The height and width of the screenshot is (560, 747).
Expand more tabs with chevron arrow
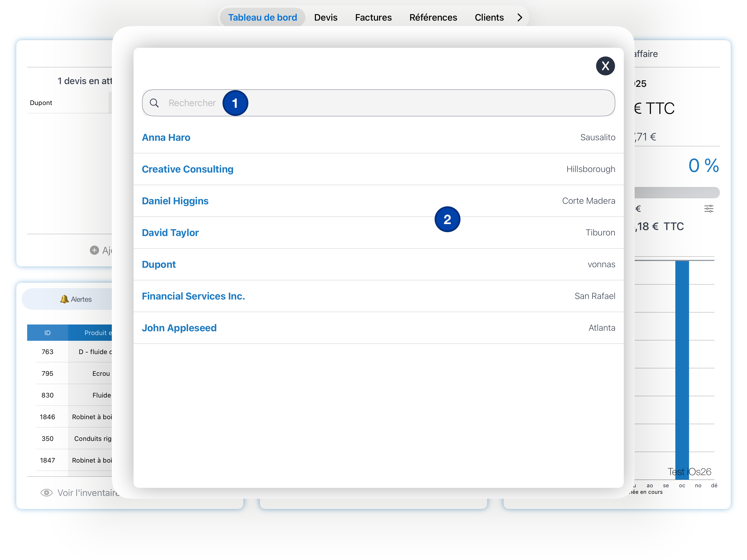click(x=520, y=17)
